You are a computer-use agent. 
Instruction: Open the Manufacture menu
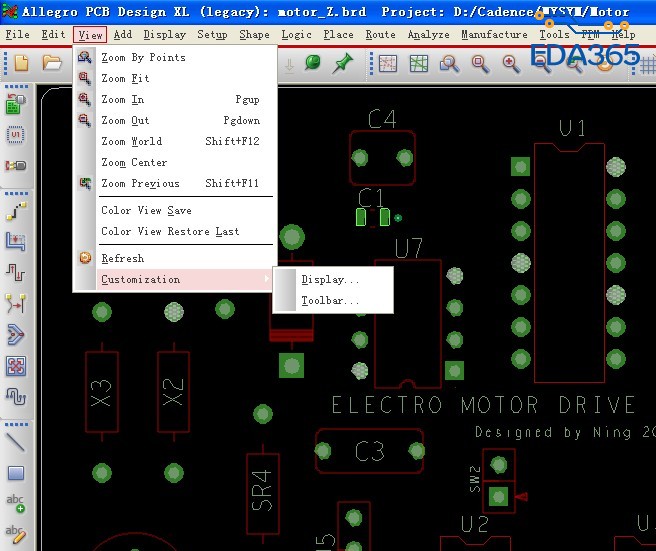494,34
